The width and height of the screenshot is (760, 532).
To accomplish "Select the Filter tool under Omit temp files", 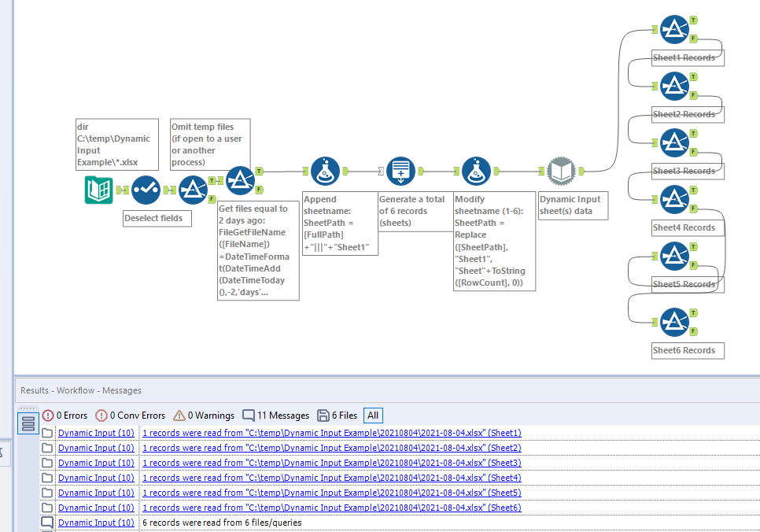I will tap(193, 190).
